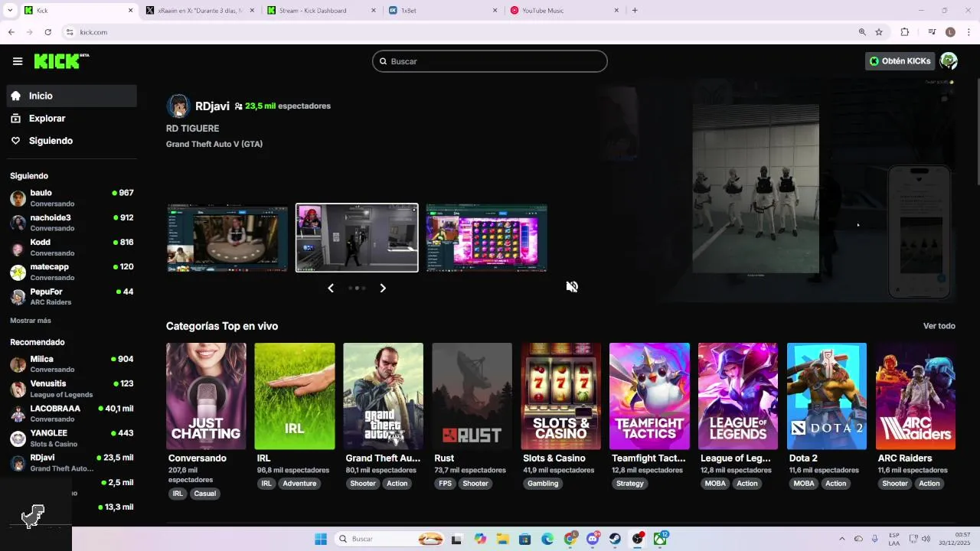Go to next featured stream

tap(383, 288)
